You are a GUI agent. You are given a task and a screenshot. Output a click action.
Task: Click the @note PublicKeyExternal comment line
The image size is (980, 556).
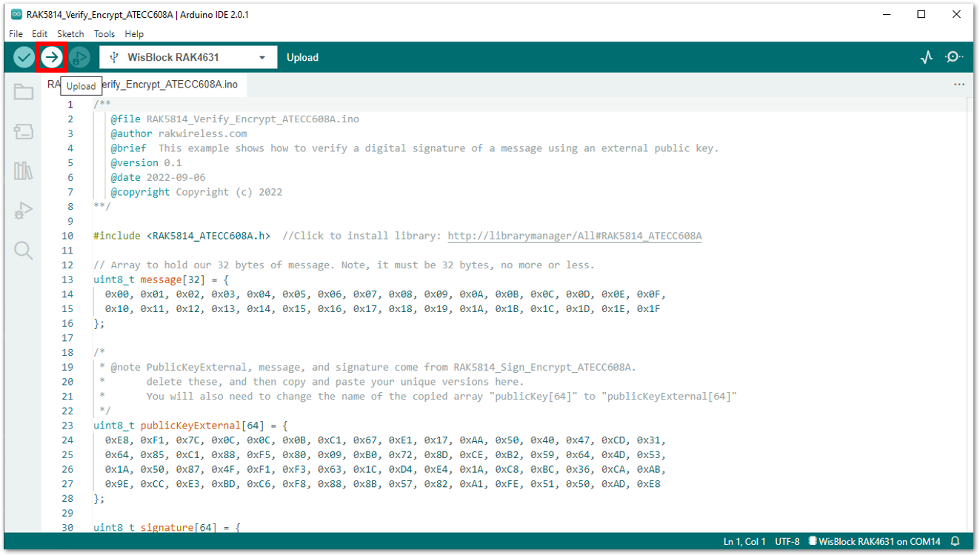pos(367,367)
